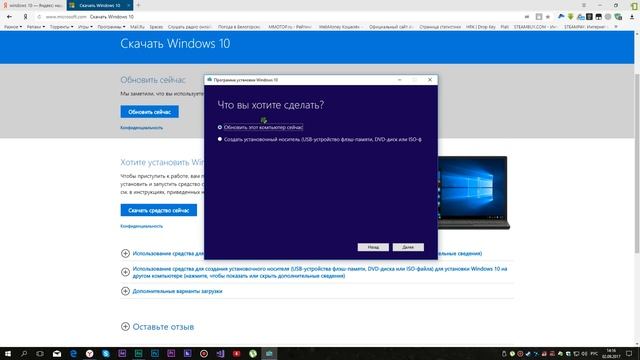The width and height of the screenshot is (640, 360).
Task: Open the "WebMoney Кошелёк" bookmark
Action: pyautogui.click(x=340, y=27)
